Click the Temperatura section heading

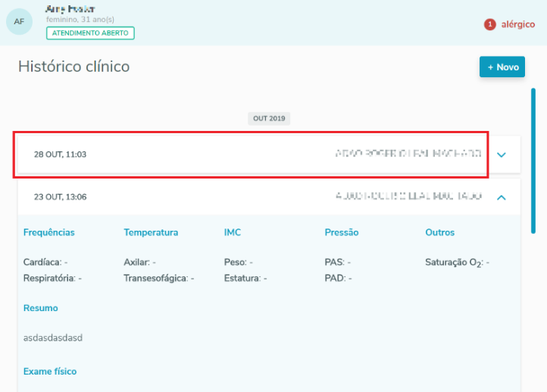click(x=151, y=232)
